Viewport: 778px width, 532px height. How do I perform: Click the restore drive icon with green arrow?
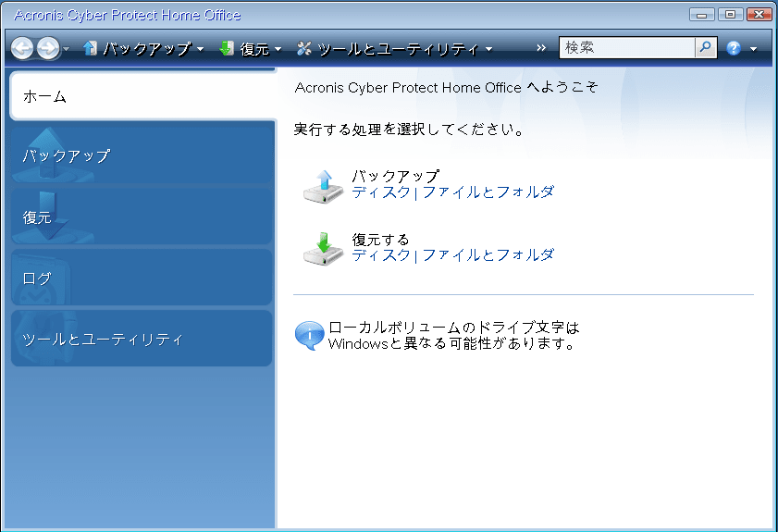323,248
